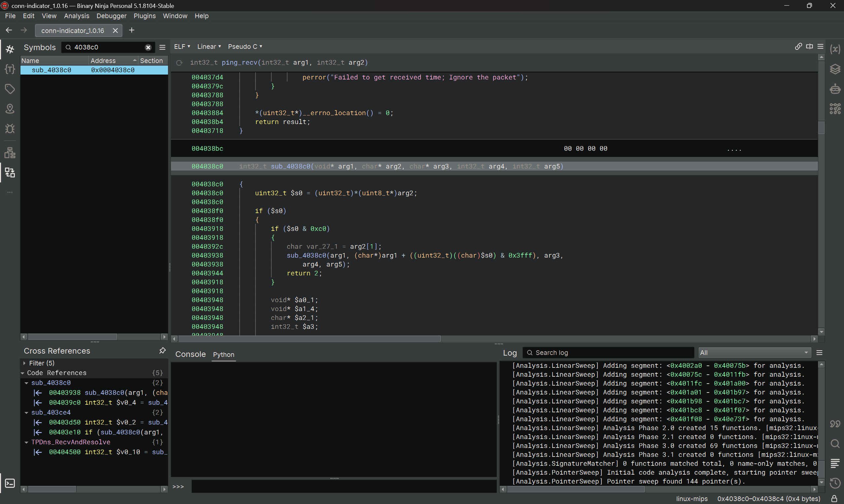Open the split pane icon in view header
Image resolution: width=844 pixels, height=504 pixels.
[809, 47]
